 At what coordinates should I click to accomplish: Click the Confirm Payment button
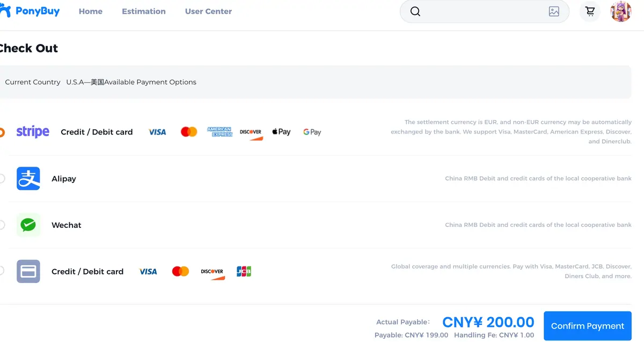588,326
